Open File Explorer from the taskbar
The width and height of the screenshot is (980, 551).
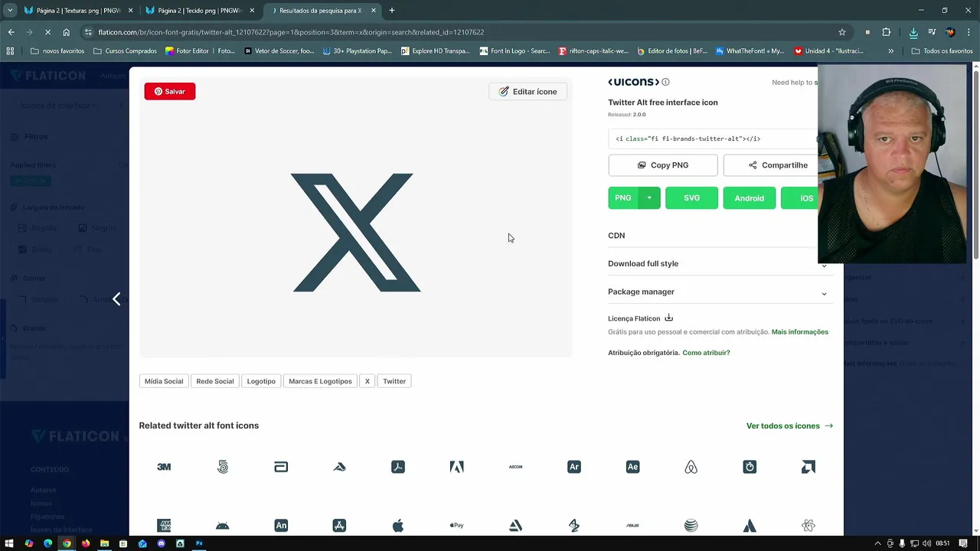105,543
